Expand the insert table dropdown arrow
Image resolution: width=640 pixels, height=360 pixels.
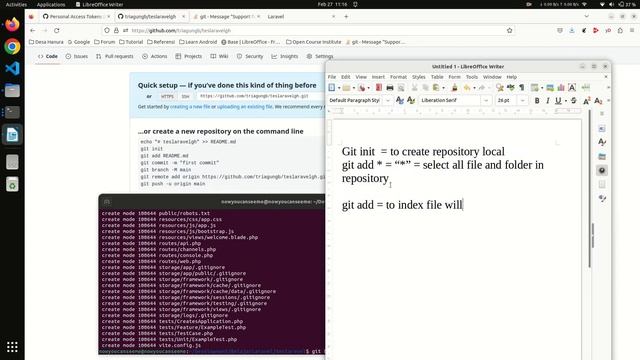point(542,88)
